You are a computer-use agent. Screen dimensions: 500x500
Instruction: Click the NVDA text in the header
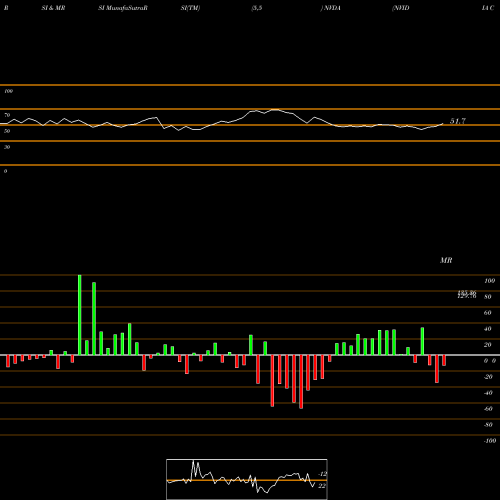[x=332, y=8]
